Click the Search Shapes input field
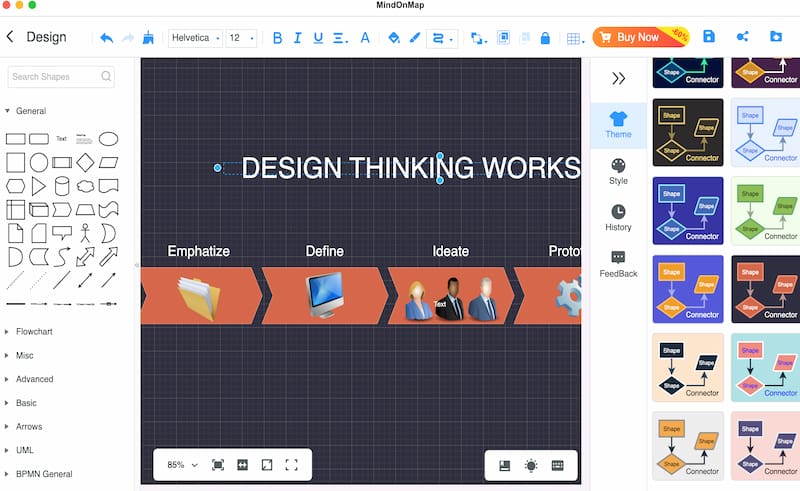The image size is (800, 491). pyautogui.click(x=61, y=77)
